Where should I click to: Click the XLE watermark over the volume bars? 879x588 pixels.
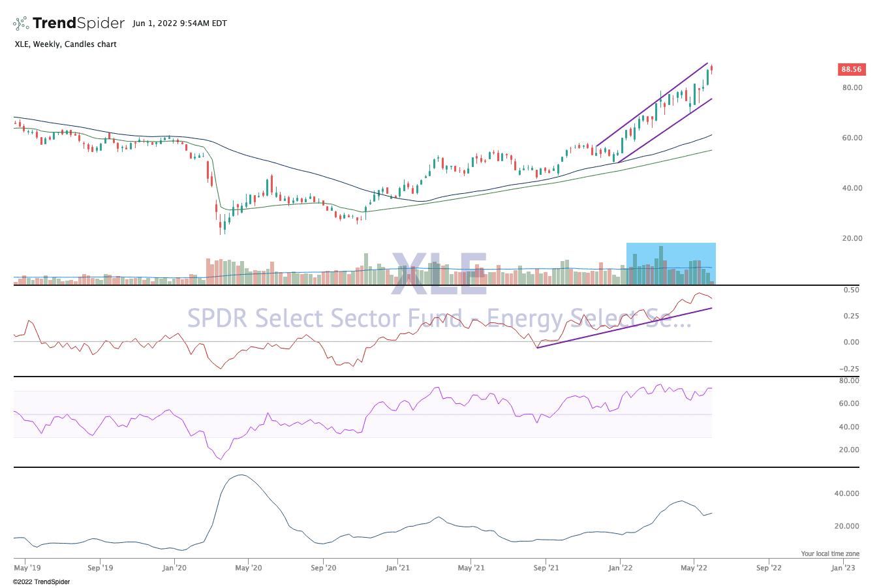click(x=439, y=273)
